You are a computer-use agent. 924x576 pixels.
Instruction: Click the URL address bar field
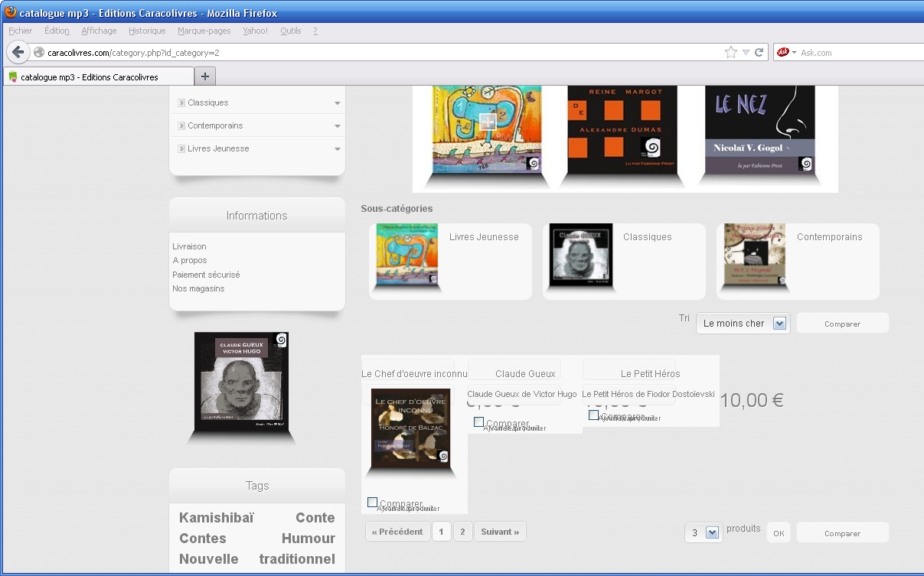383,53
